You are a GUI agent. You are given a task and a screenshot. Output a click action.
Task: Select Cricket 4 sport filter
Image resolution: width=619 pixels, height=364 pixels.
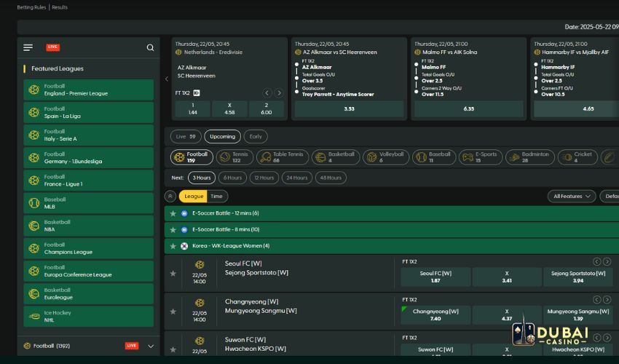click(577, 157)
